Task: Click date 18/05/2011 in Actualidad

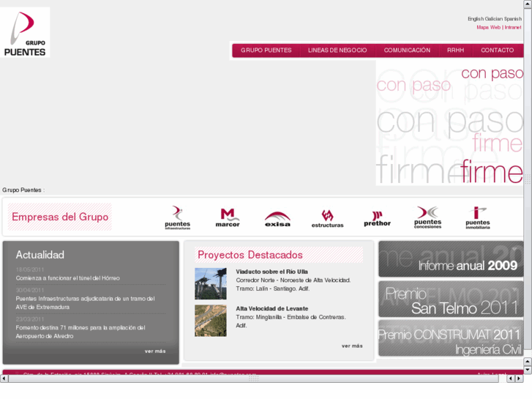Action: click(30, 269)
